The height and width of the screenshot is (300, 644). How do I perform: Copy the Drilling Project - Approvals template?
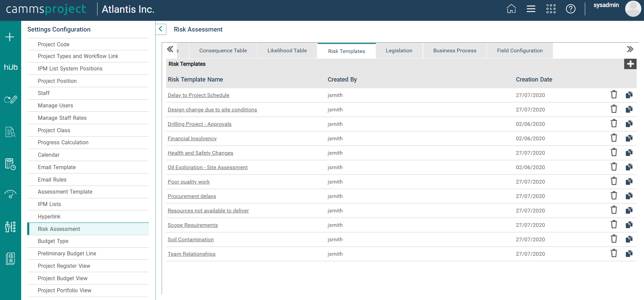629,124
